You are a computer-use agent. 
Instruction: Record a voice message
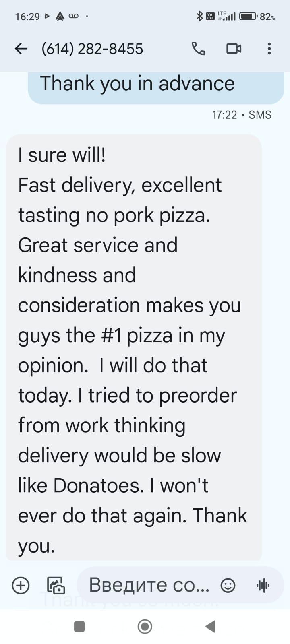pos(263,585)
